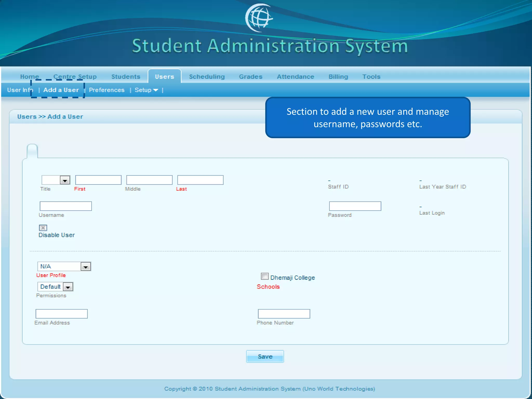Viewport: 532px width, 399px height.
Task: Click the Last Login label text
Action: 432,213
